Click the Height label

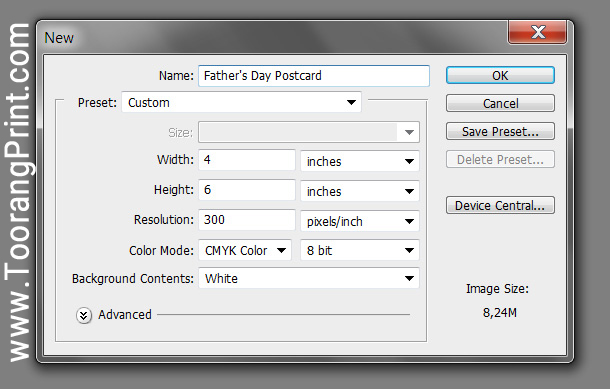pos(174,189)
